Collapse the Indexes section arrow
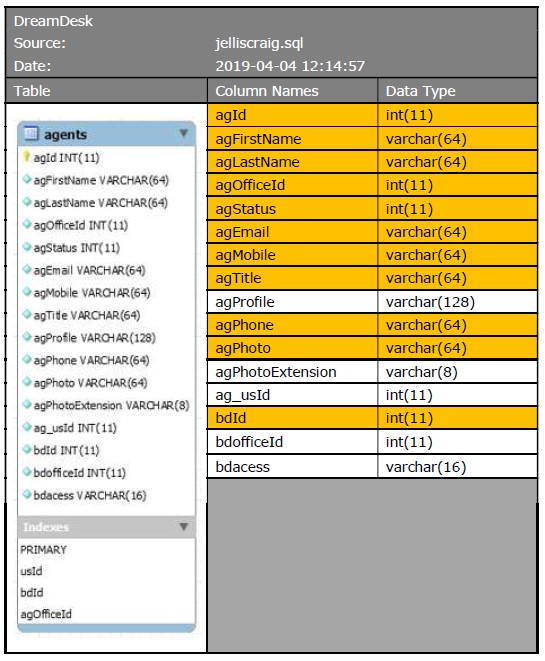The width and height of the screenshot is (545, 661). [x=183, y=527]
